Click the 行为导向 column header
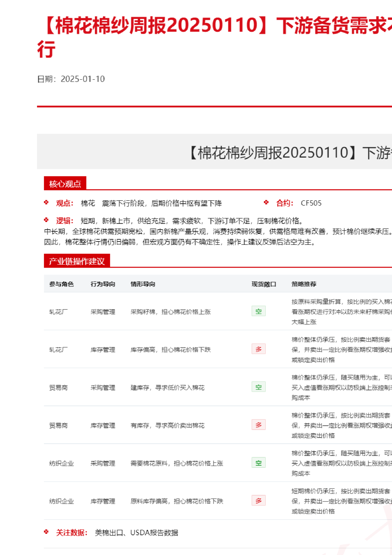The image size is (392, 555). coord(103,284)
